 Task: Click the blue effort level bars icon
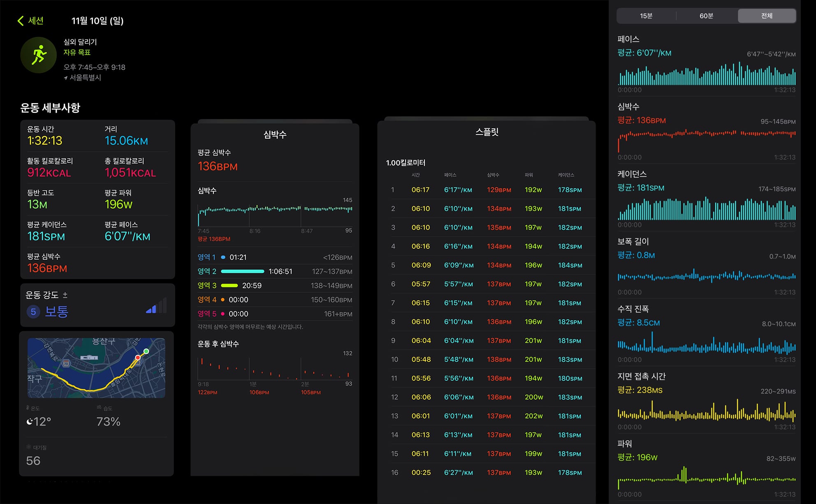click(x=156, y=306)
